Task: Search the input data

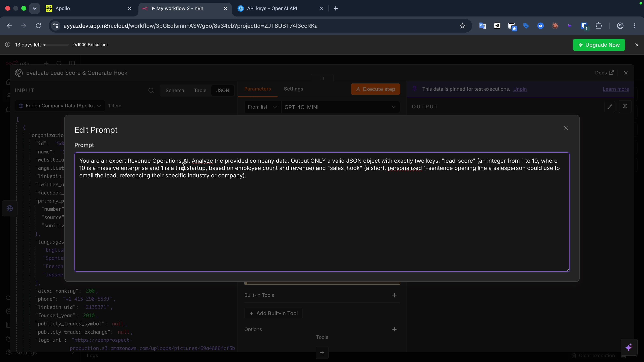Action: [x=151, y=90]
